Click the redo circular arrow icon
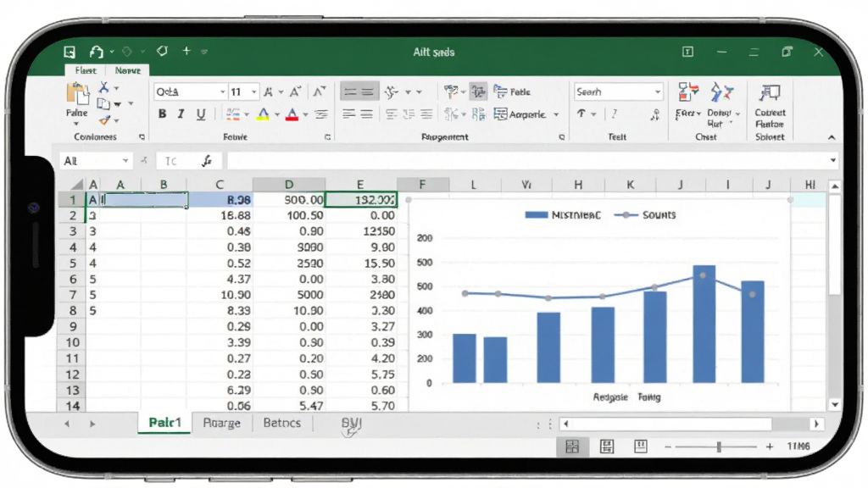The height and width of the screenshot is (488, 868). coord(162,52)
